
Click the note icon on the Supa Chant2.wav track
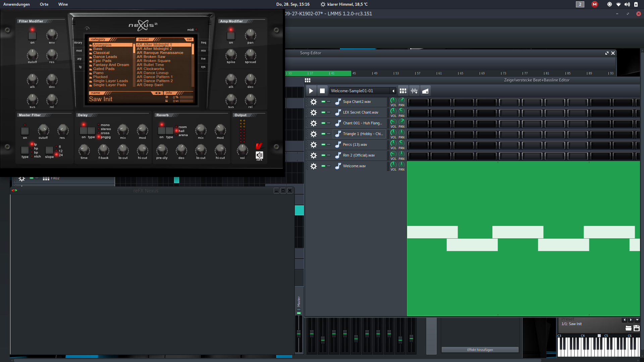[x=338, y=102]
